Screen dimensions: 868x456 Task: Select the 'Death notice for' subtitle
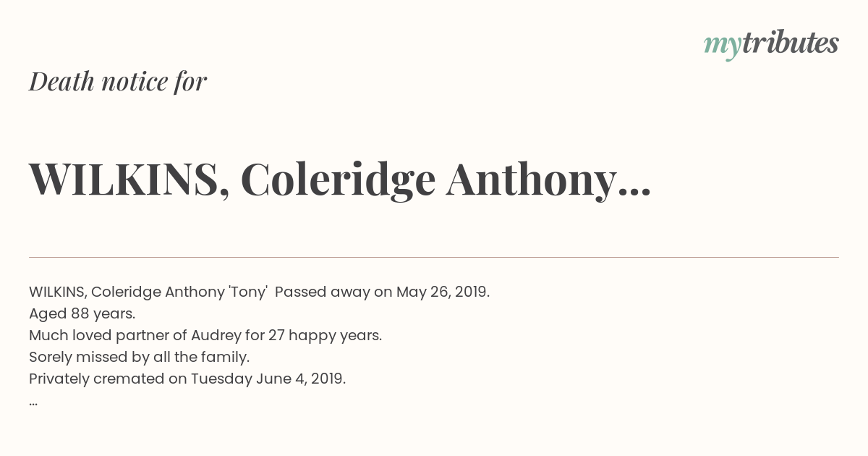(x=118, y=82)
